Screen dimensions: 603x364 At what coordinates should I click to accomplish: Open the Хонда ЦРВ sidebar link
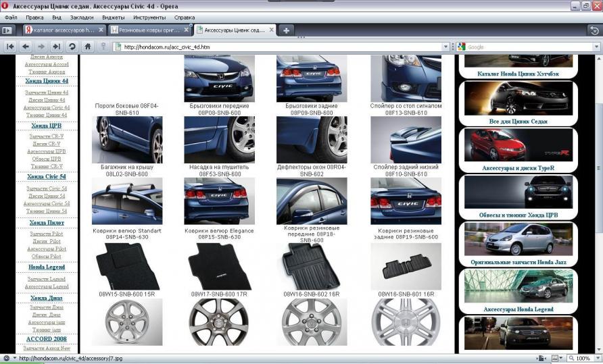pos(47,126)
